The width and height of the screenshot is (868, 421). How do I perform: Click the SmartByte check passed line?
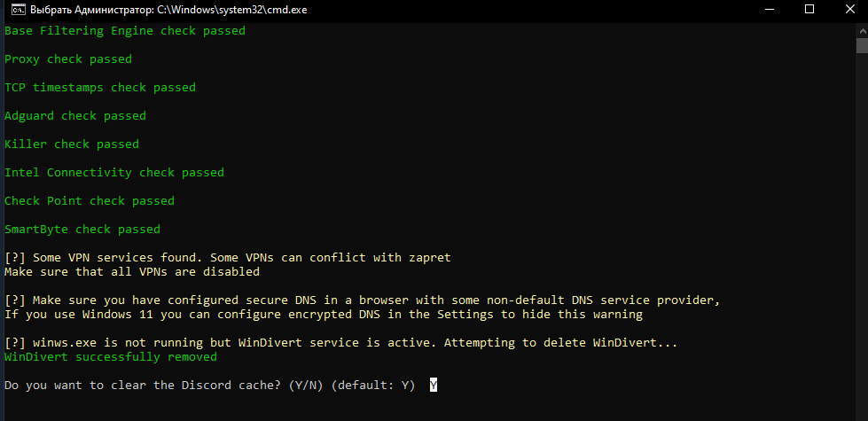[x=82, y=229]
